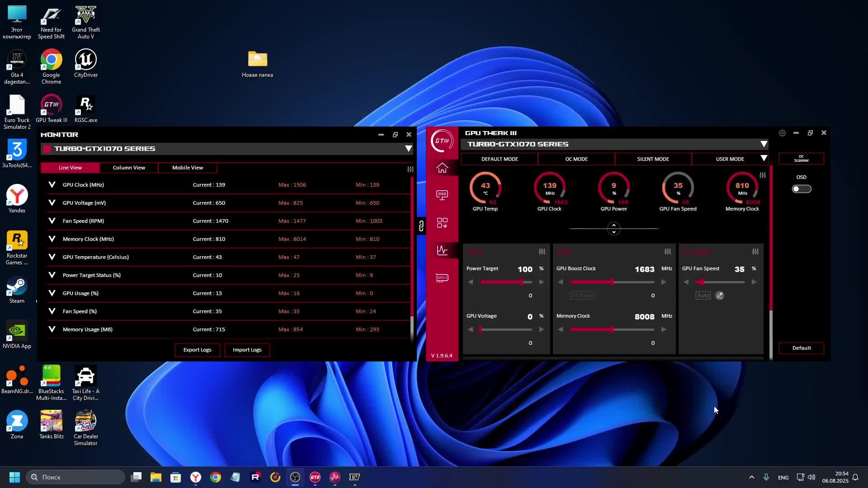Expand the Memory Usage (MB) row
This screenshot has height=488, width=868.
point(52,329)
